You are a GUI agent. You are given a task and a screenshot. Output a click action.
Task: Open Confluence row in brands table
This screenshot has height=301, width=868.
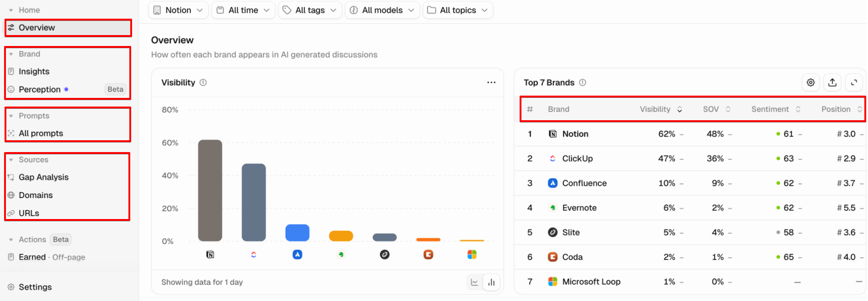point(690,183)
